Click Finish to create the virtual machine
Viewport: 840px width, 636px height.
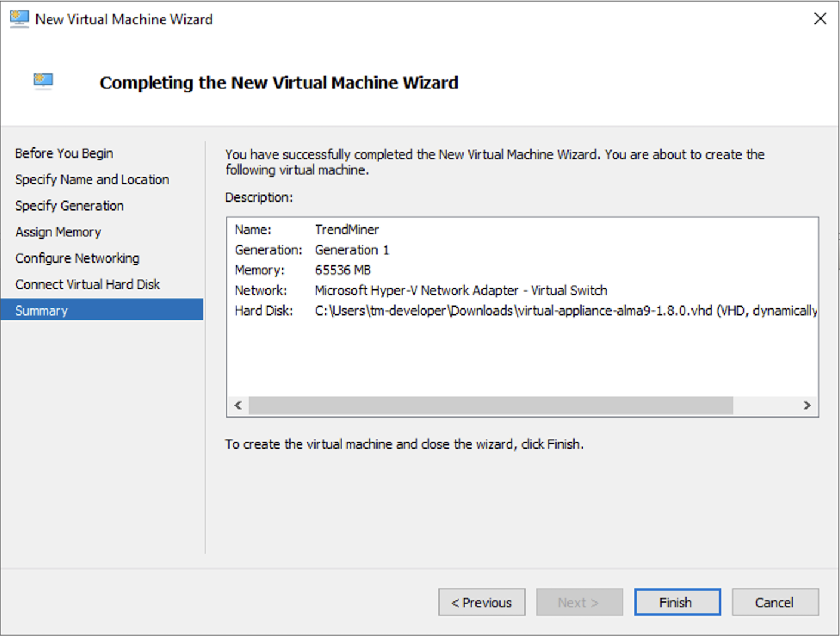point(677,602)
